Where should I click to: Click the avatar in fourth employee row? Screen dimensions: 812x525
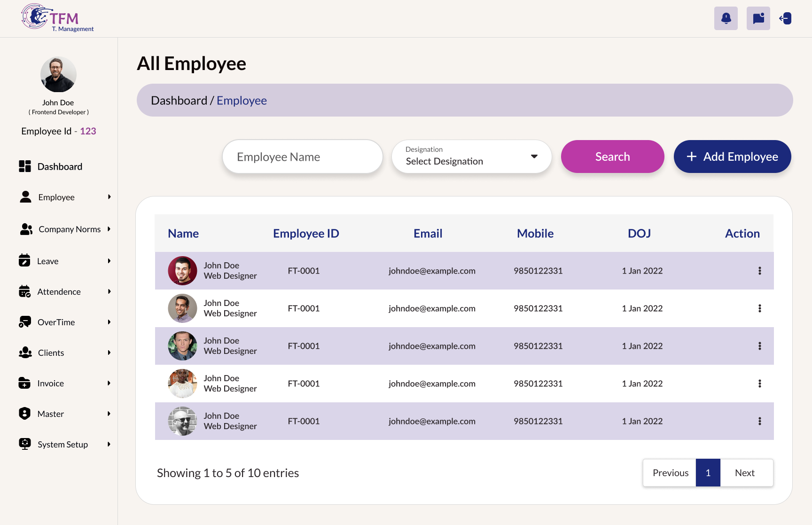182,384
